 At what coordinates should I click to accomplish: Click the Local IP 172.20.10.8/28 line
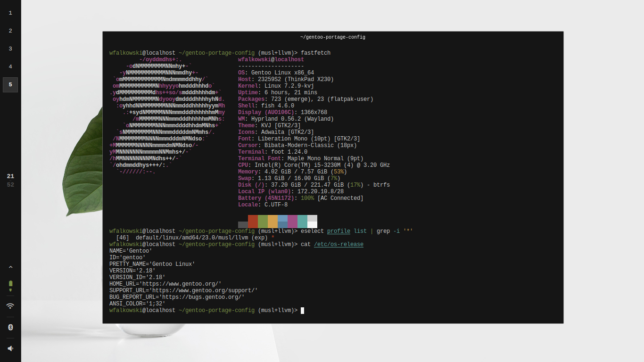click(291, 191)
